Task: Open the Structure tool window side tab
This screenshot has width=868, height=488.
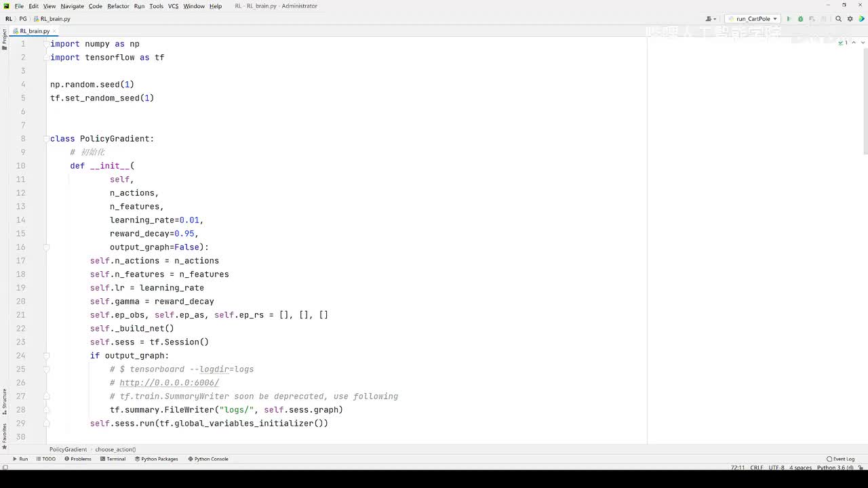Action: pyautogui.click(x=4, y=403)
